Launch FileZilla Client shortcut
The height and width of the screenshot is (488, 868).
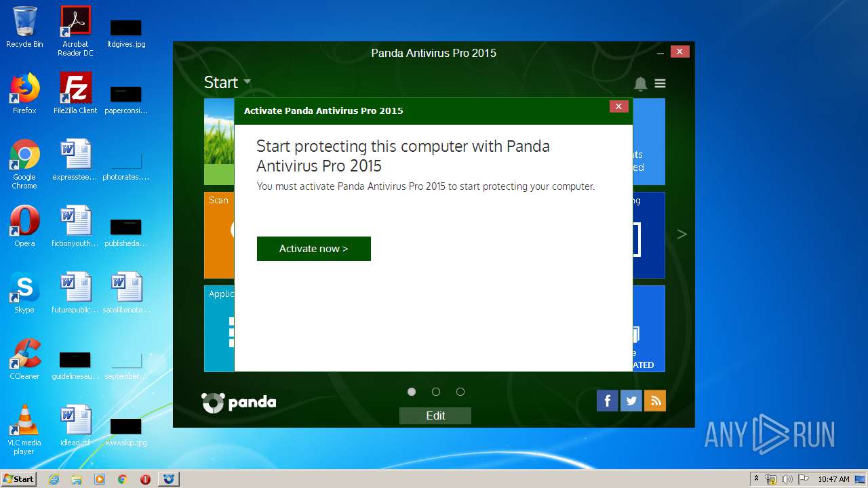pos(75,94)
